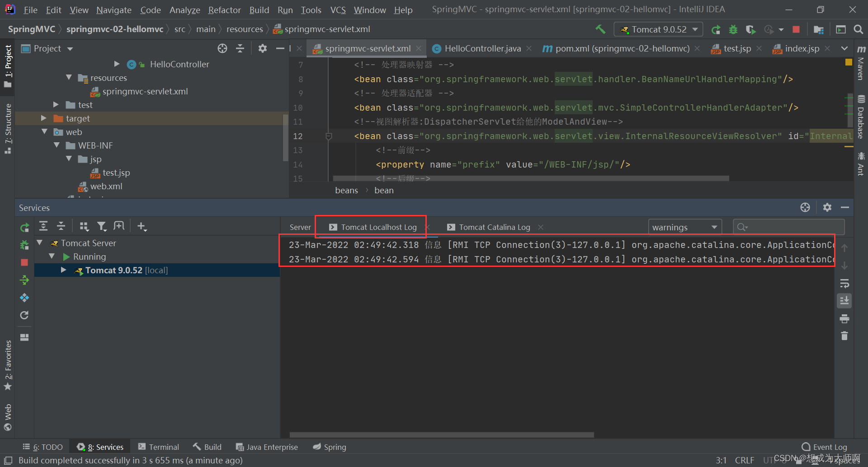Toggle the 1: Project tool window stripe
This screenshot has width=868, height=467.
8,67
